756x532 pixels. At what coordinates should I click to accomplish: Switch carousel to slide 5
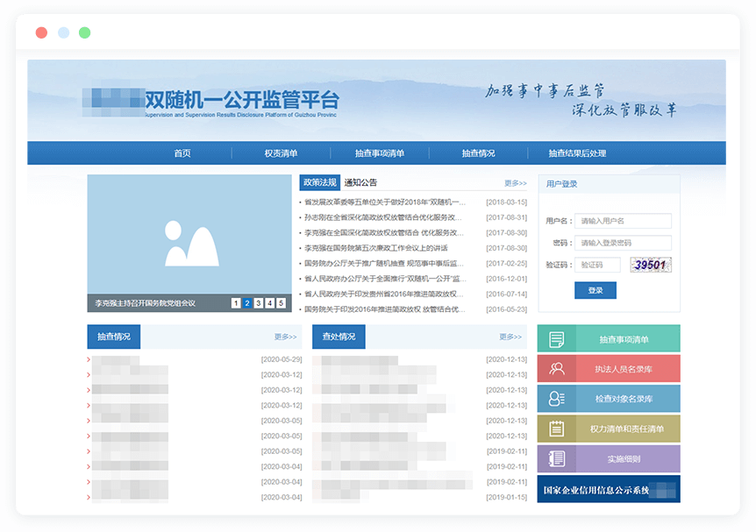click(x=281, y=303)
